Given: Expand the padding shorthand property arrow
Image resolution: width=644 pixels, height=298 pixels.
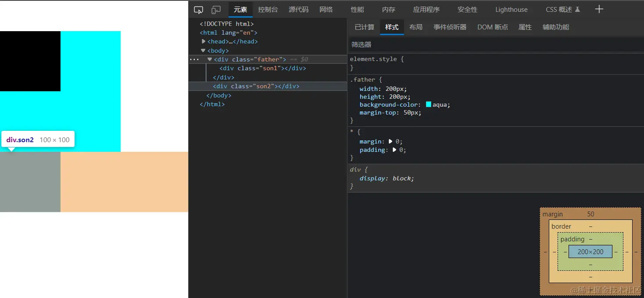Looking at the screenshot, I should click(x=394, y=150).
